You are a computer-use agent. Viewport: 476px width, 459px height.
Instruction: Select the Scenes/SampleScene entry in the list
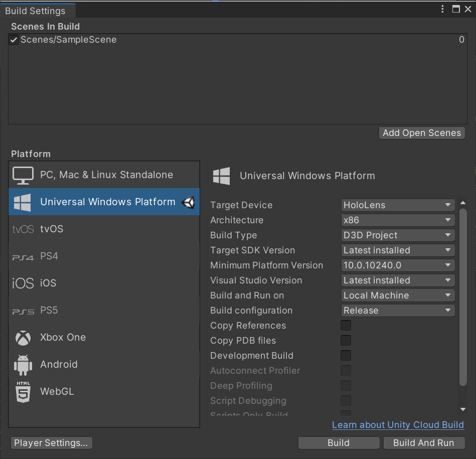(238, 40)
